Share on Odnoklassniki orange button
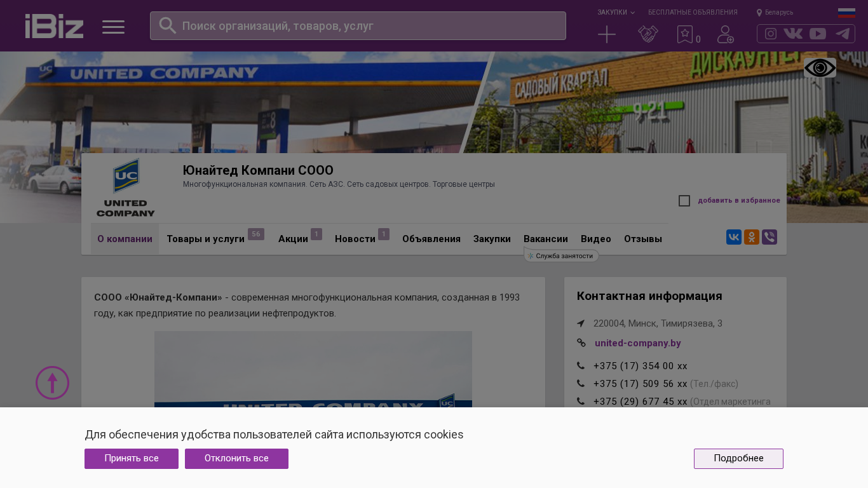This screenshot has height=488, width=868. (752, 237)
